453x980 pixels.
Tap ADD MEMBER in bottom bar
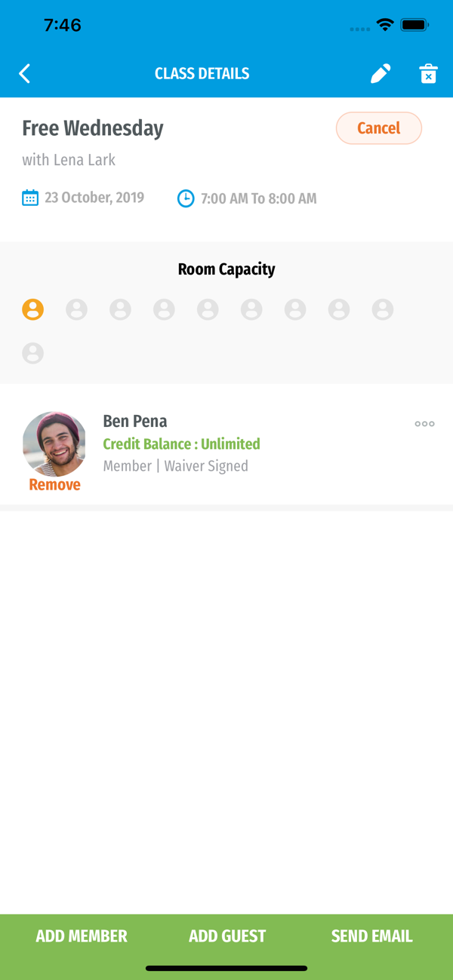(x=82, y=936)
